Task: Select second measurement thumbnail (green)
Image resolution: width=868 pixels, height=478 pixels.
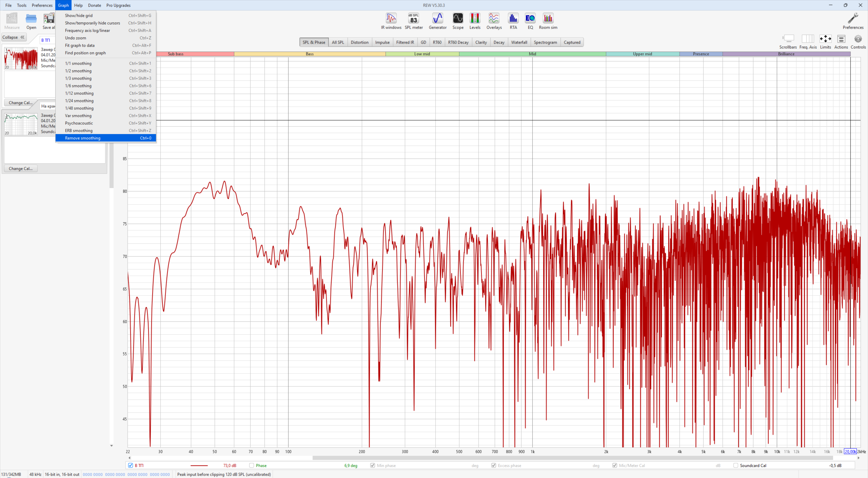Action: (21, 124)
